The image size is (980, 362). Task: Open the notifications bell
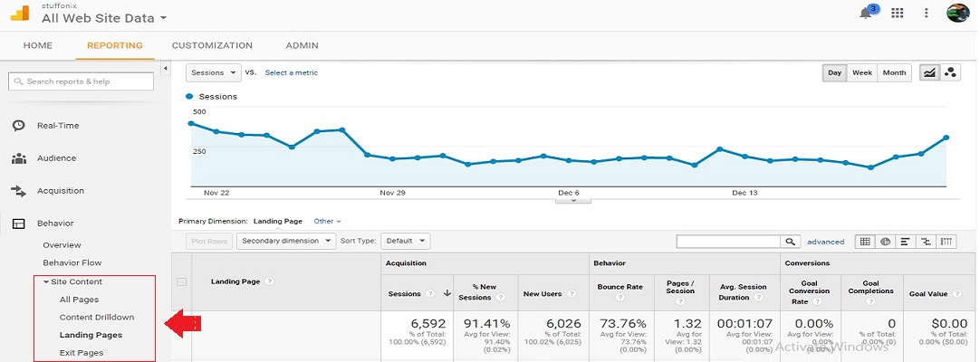tap(866, 13)
